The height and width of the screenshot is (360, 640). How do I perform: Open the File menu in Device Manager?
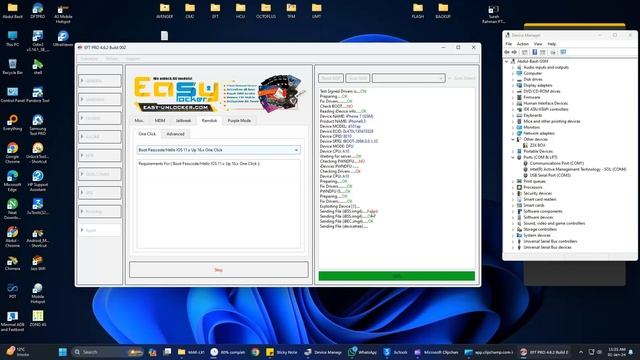coord(509,44)
